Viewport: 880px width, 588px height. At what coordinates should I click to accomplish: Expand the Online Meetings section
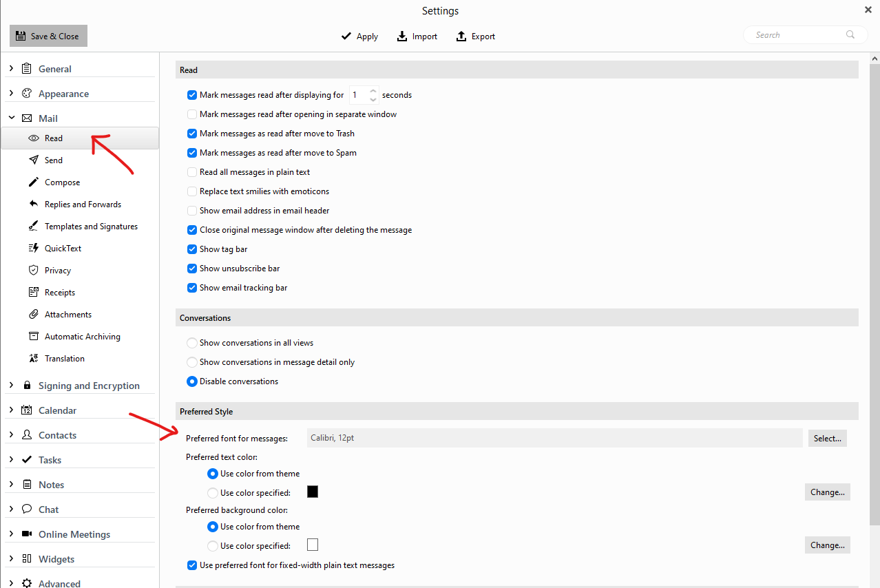(11, 534)
